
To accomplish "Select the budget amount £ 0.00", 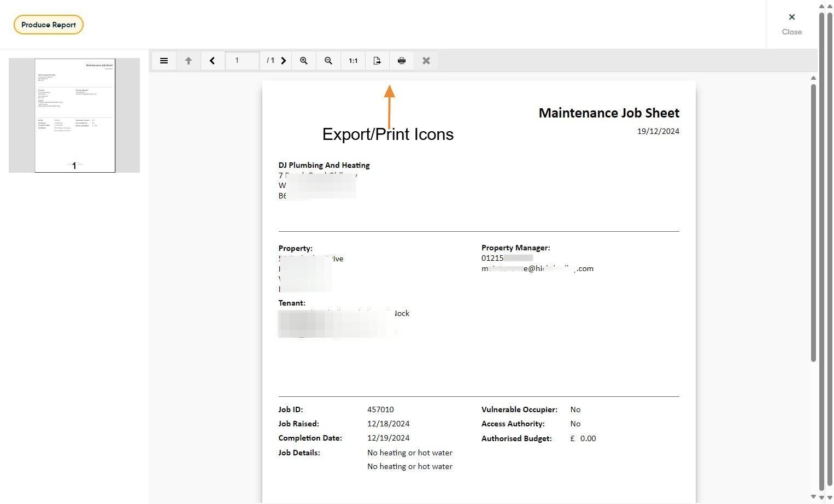I will click(x=583, y=438).
